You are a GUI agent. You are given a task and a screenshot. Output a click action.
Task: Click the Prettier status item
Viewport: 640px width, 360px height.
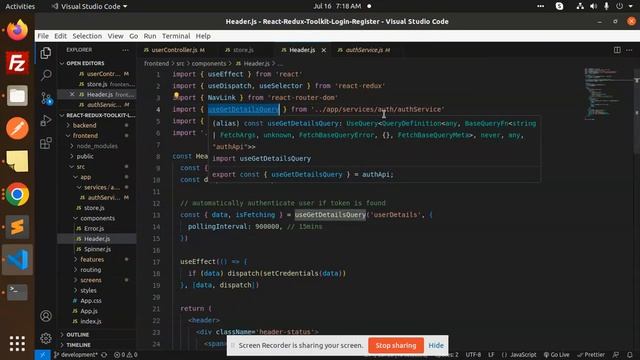tap(591, 355)
